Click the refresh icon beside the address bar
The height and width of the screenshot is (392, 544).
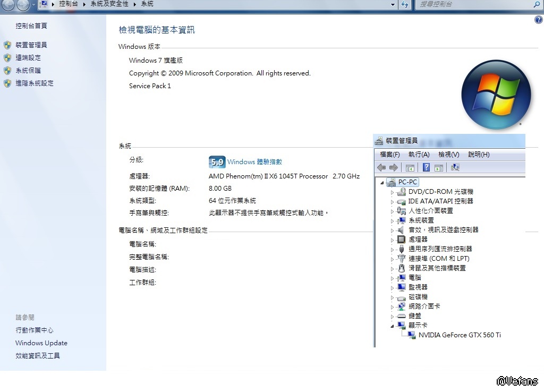point(404,4)
